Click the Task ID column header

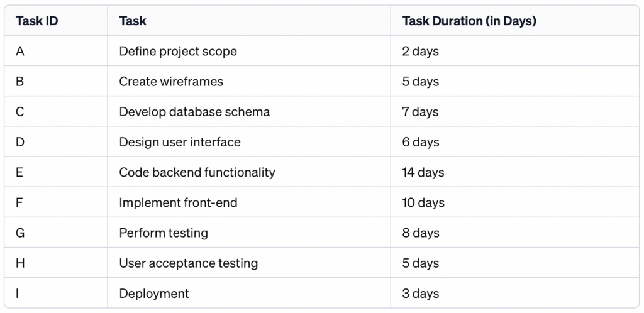point(38,21)
